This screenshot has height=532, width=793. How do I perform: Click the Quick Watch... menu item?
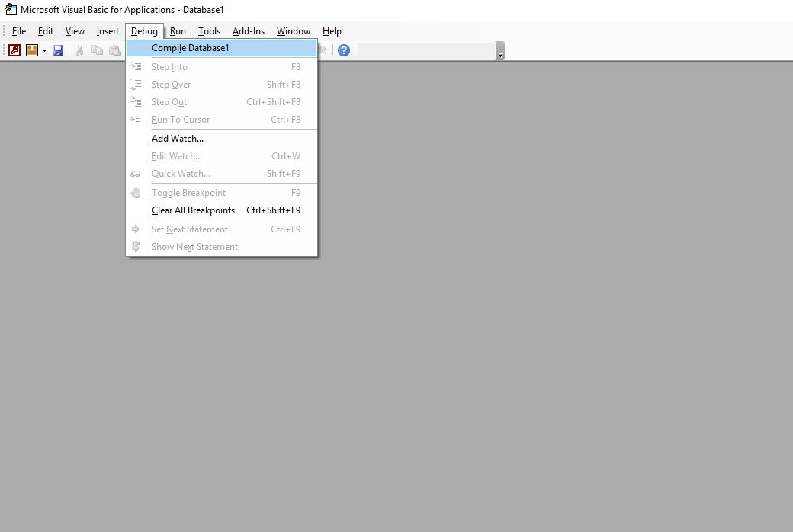(x=222, y=174)
